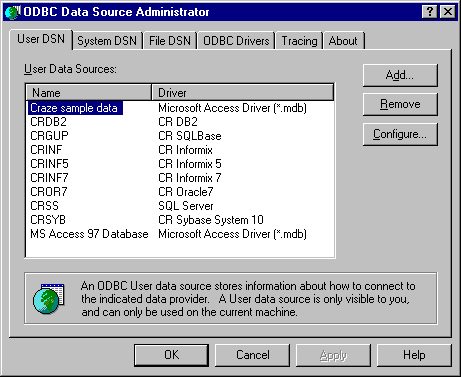
Task: Click the CR SQLBase driver cell
Action: [x=190, y=136]
